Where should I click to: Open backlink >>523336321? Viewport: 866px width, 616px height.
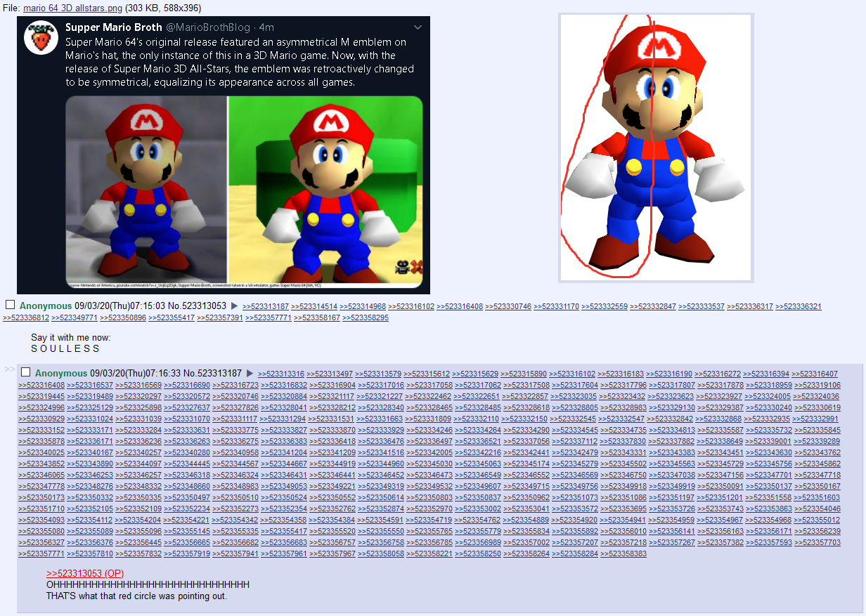coord(799,306)
